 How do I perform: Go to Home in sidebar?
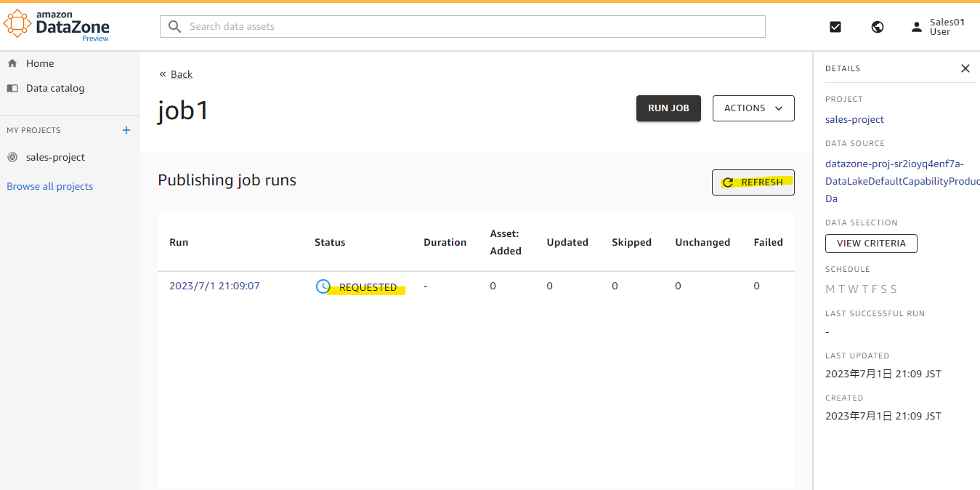click(x=40, y=63)
